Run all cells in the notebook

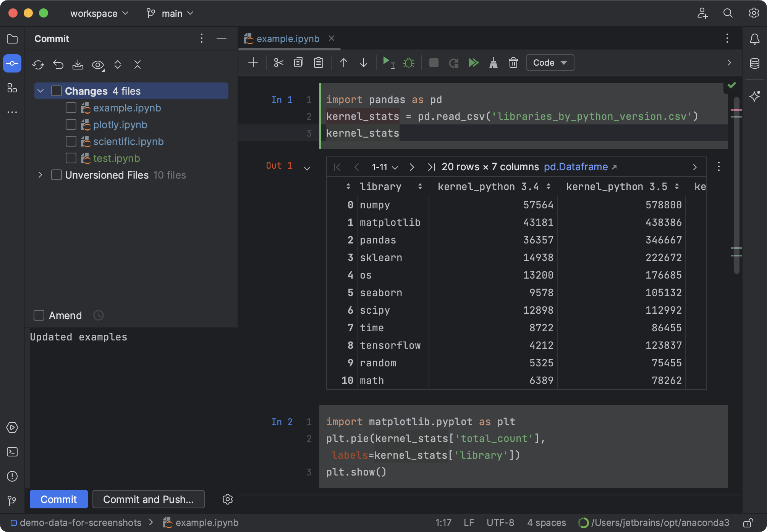tap(474, 63)
